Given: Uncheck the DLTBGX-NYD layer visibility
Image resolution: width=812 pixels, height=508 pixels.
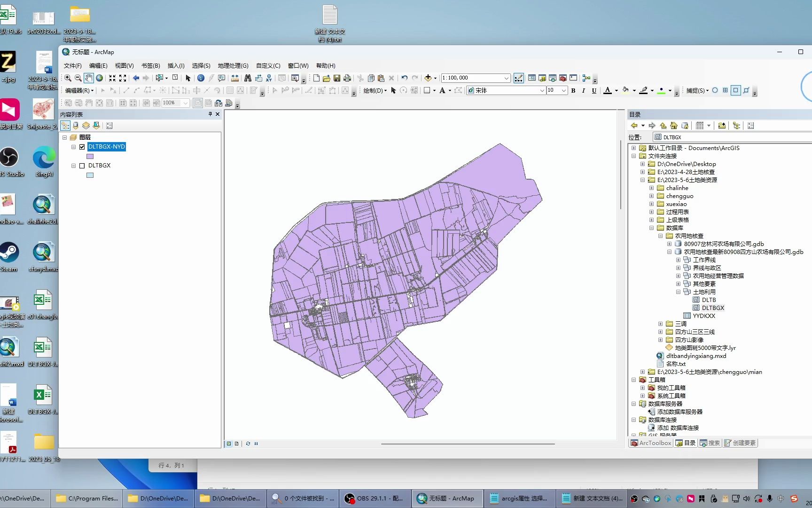Looking at the screenshot, I should [82, 146].
